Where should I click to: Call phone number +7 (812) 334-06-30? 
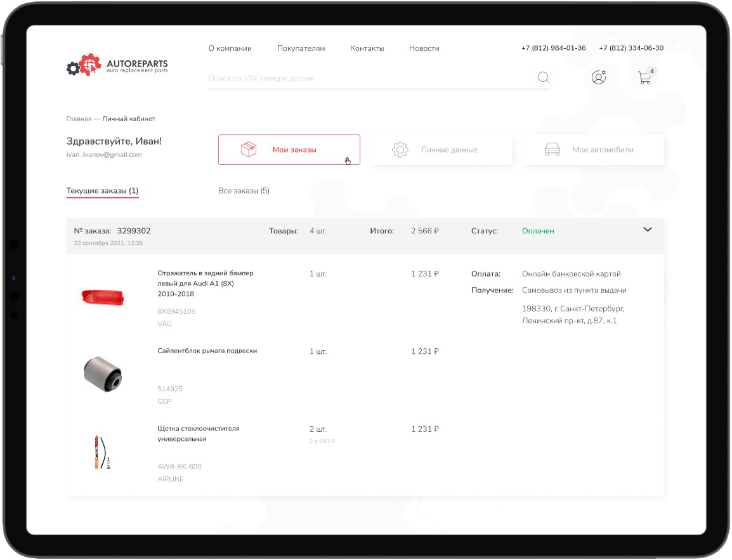pos(631,48)
